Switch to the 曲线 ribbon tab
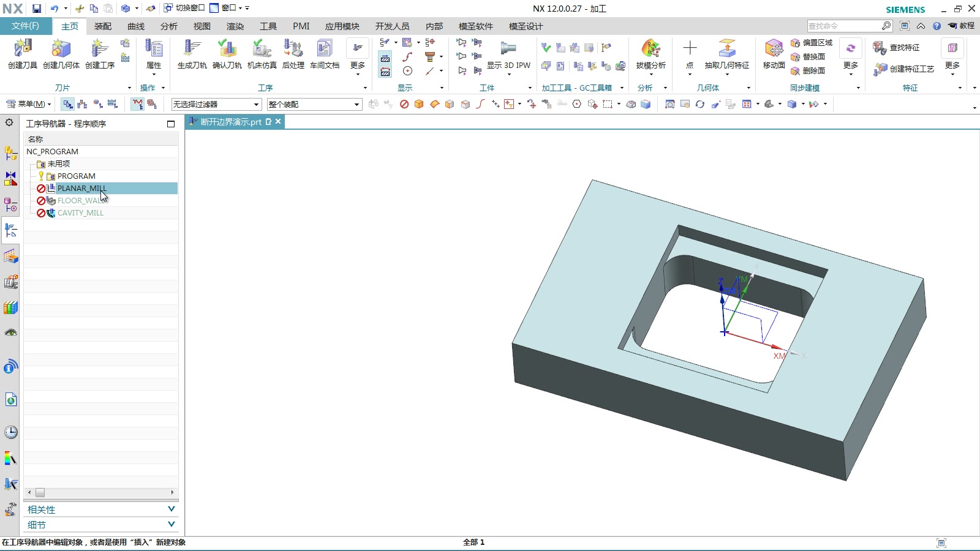Screen dimensions: 980x551 pyautogui.click(x=136, y=26)
